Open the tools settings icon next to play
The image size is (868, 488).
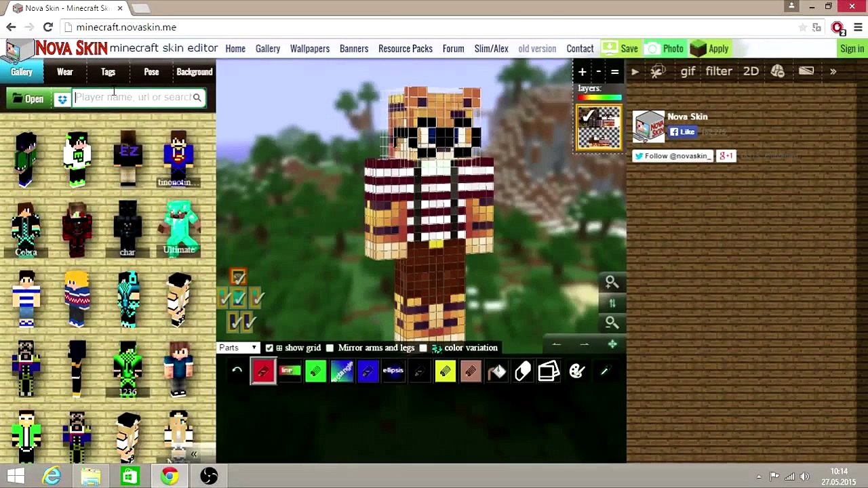tap(658, 71)
